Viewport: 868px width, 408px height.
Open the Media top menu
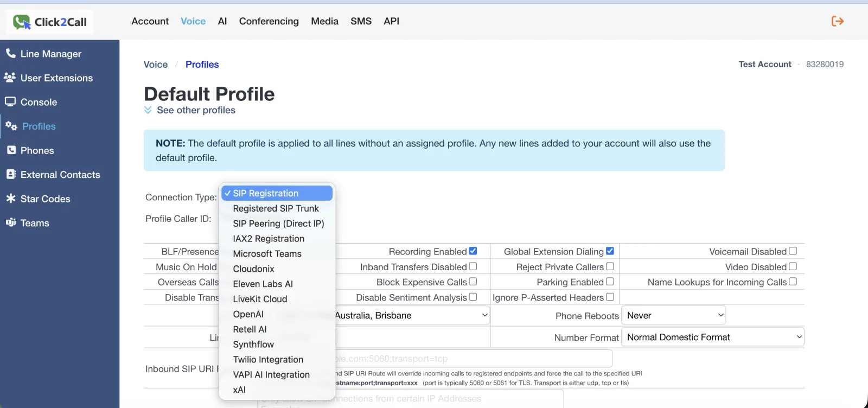point(325,21)
